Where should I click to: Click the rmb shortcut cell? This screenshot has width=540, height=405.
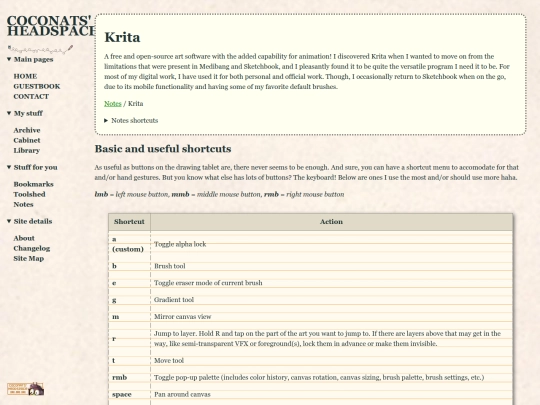pos(129,377)
